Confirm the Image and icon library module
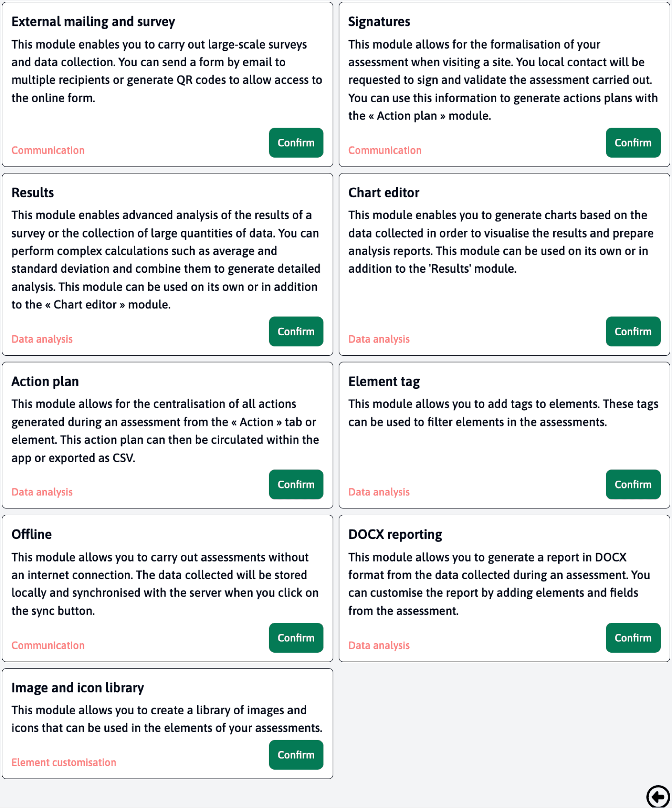Viewport: 672px width, 808px height. click(x=296, y=755)
